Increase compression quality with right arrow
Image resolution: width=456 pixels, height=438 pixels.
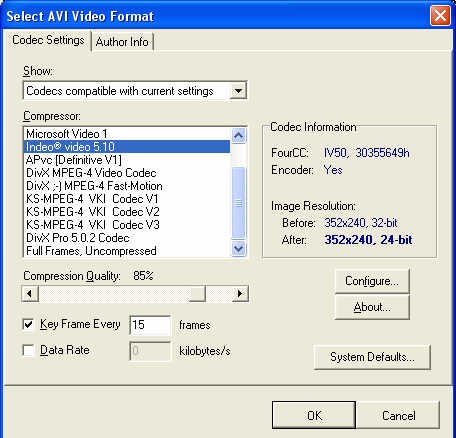(240, 294)
